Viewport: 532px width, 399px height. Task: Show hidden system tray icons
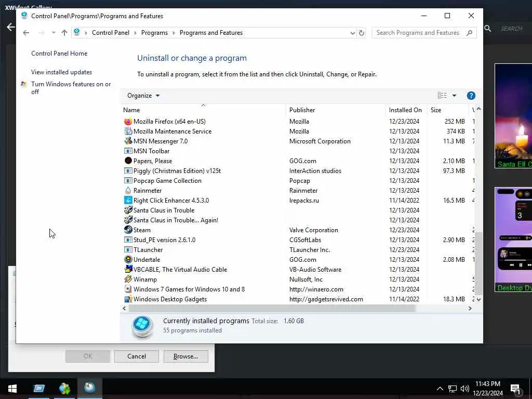tap(440, 389)
